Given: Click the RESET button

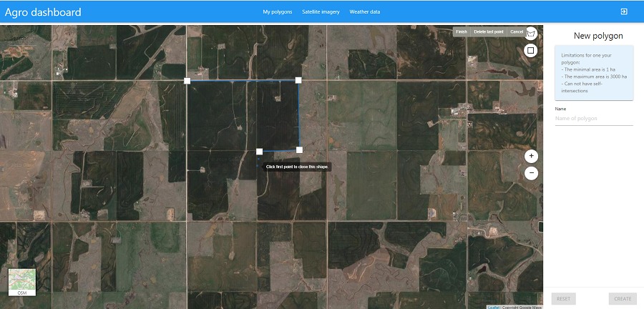Looking at the screenshot, I should 564,299.
